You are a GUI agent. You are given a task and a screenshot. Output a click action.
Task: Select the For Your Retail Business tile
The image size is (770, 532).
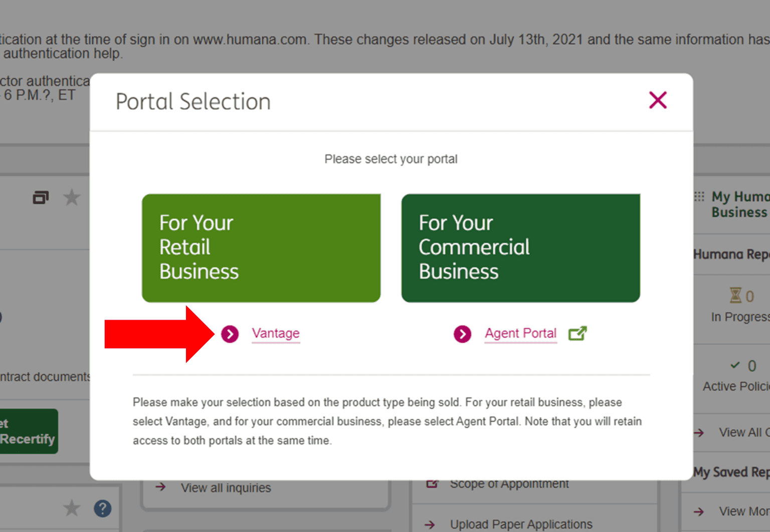pos(261,247)
